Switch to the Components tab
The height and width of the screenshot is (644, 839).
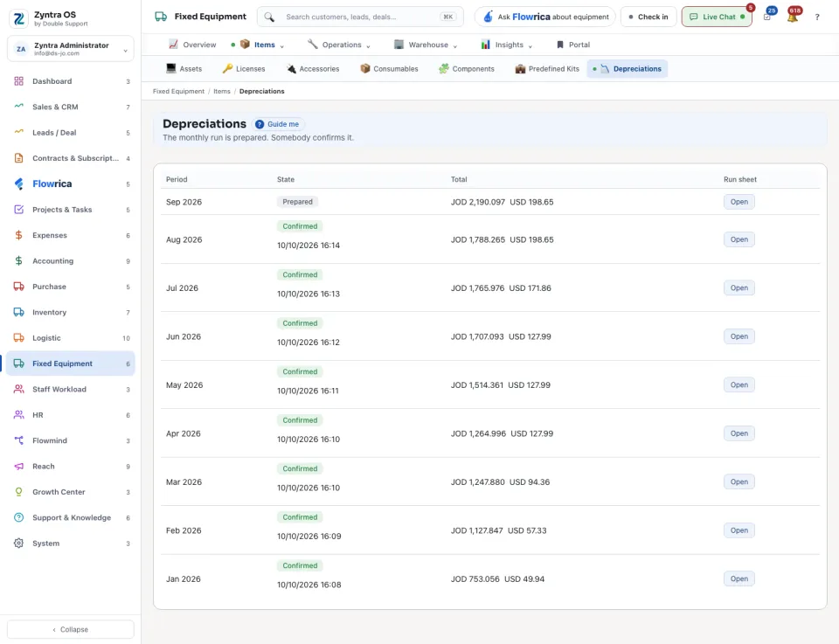467,69
